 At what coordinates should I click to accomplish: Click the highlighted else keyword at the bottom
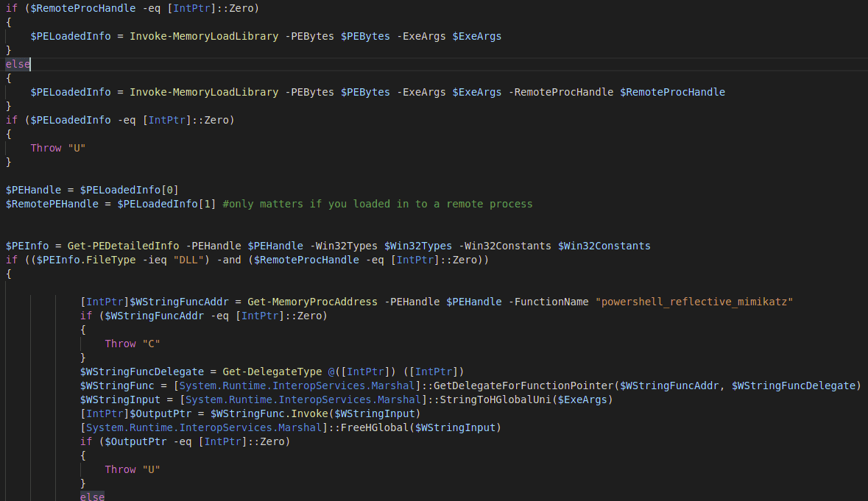coord(92,497)
